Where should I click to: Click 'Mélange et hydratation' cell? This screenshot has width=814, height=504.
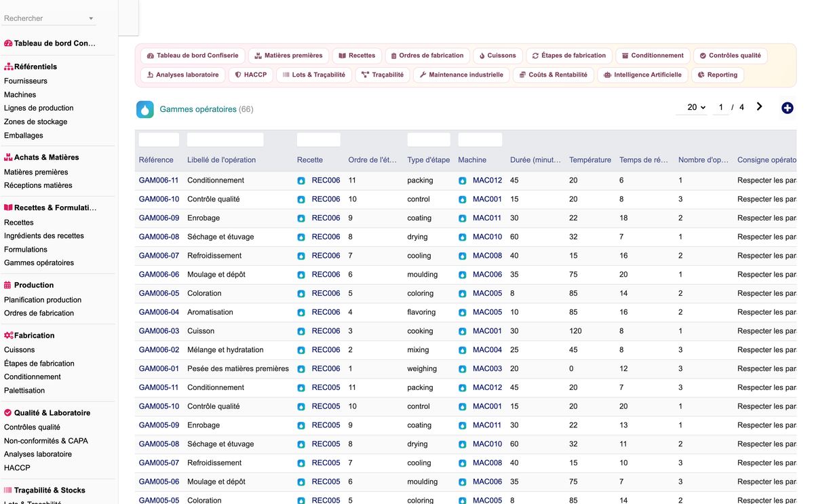coord(227,350)
